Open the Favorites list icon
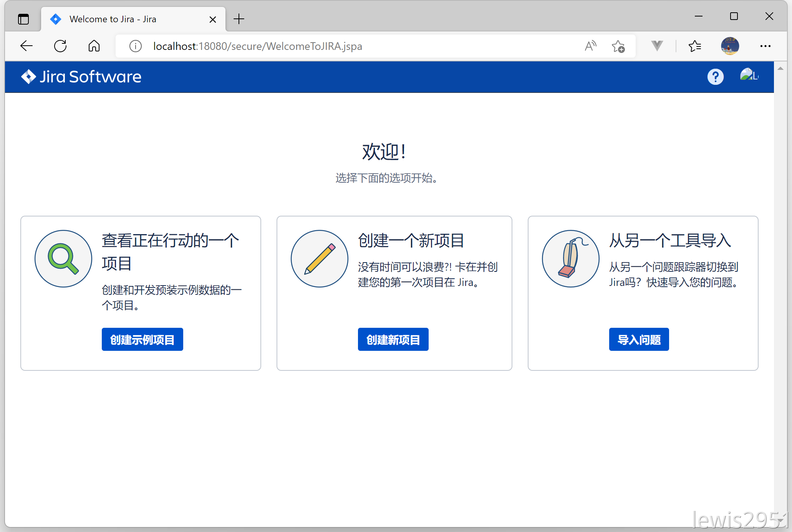The width and height of the screenshot is (792, 532). click(695, 46)
